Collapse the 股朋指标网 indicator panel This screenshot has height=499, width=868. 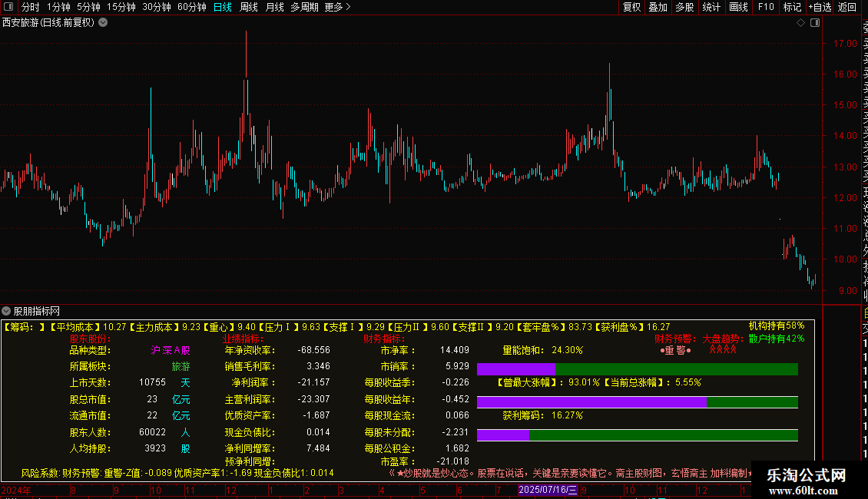(x=6, y=311)
